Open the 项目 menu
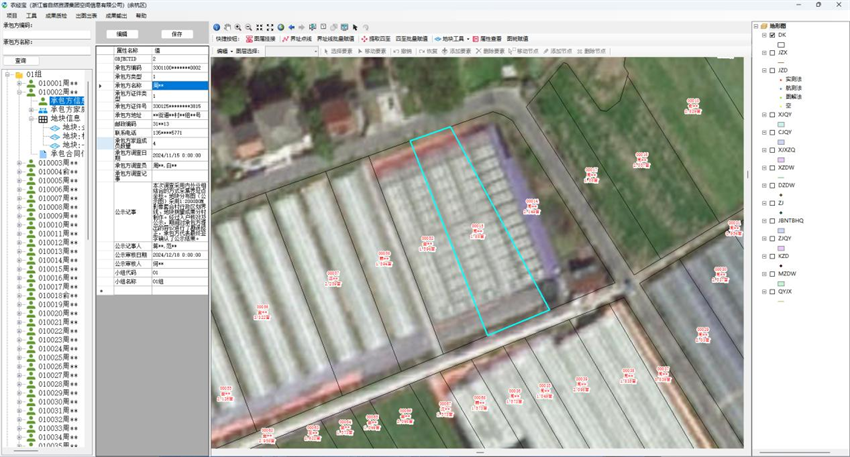850x457 pixels. pos(11,16)
